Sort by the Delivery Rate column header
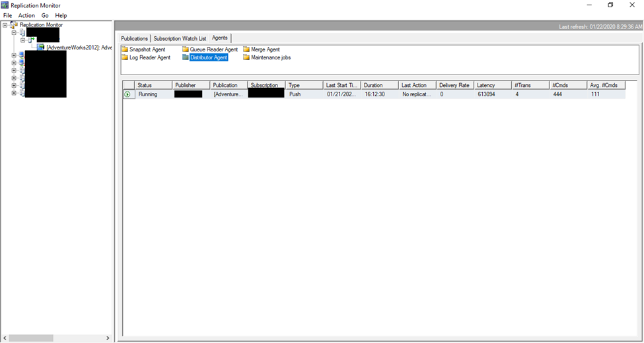Screen dimensions: 644x343 coord(456,85)
